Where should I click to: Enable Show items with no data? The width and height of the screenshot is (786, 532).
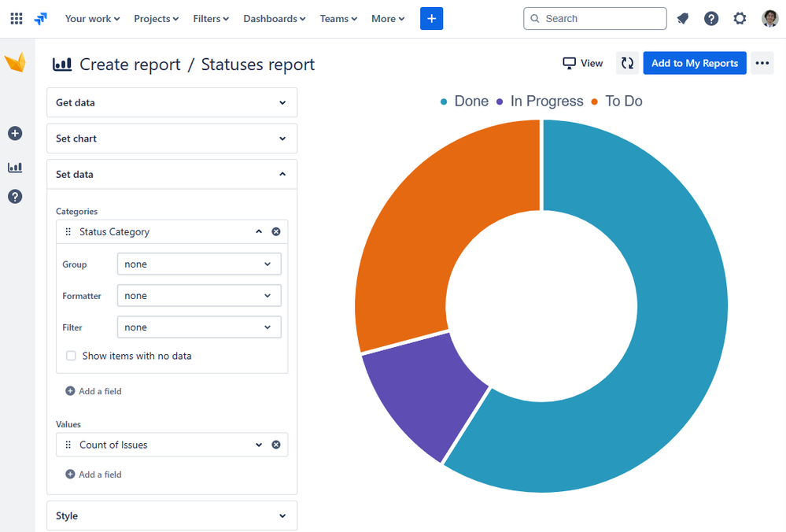click(x=71, y=356)
